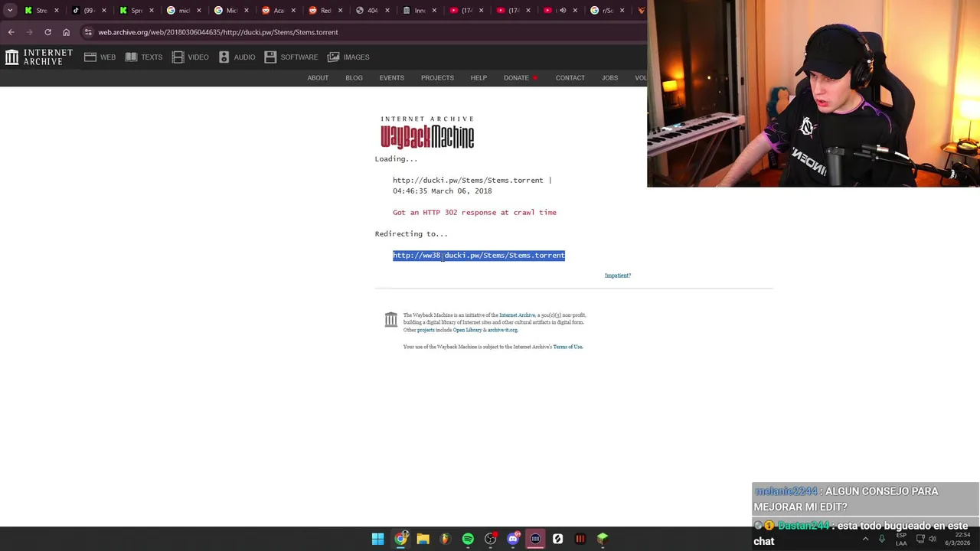Open the ABOUT page link
This screenshot has height=551, width=980.
(x=318, y=78)
